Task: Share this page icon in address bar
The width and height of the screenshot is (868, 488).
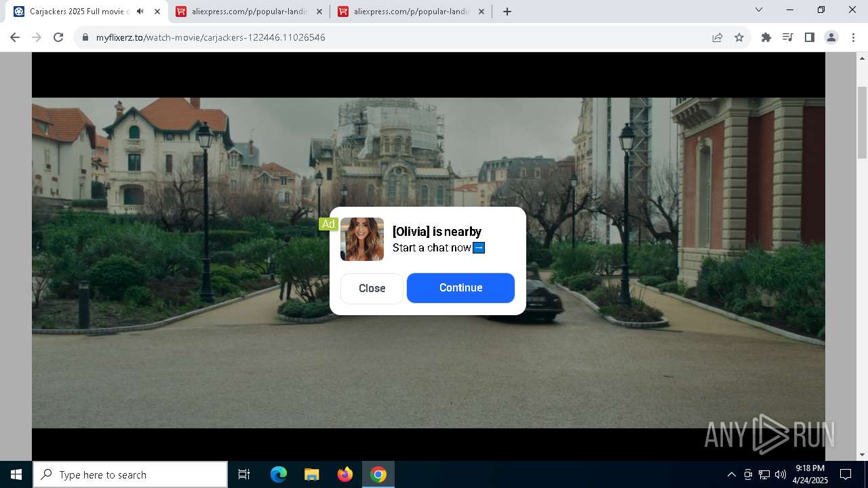Action: coord(717,37)
